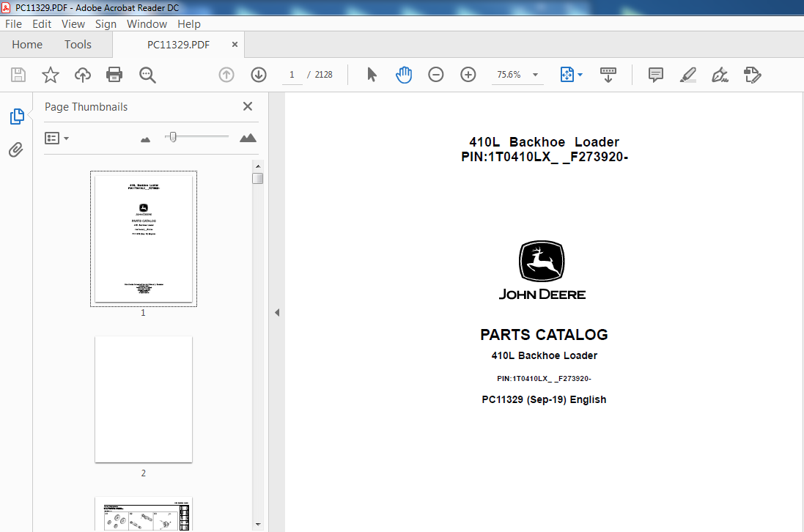This screenshot has width=804, height=532.
Task: Click the Save file icon
Action: point(18,75)
